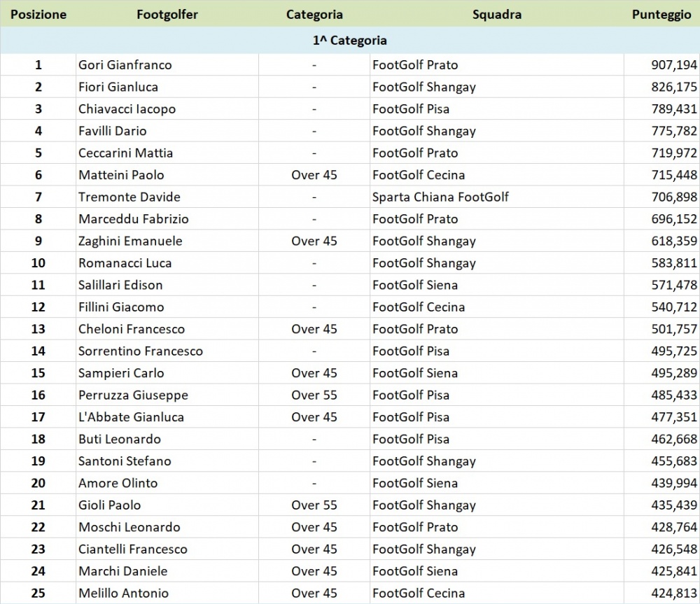Click FootGolf Prato in Gori Gianfranco's row

coord(415,65)
